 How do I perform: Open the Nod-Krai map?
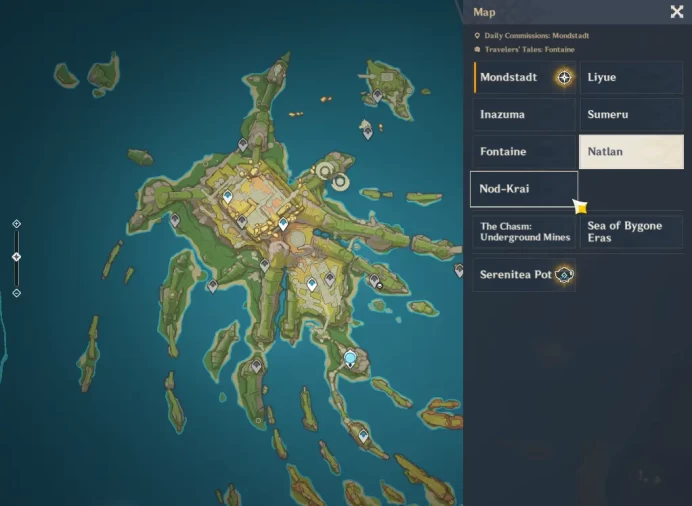524,189
